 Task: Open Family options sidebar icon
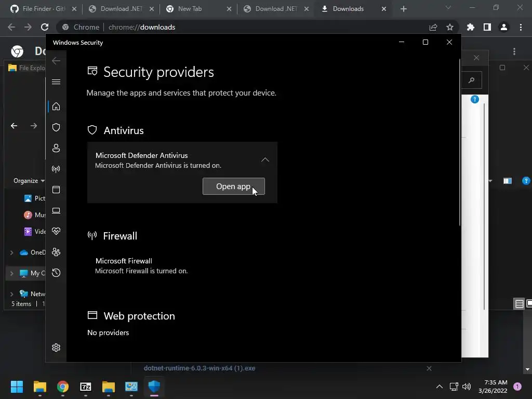coord(56,252)
